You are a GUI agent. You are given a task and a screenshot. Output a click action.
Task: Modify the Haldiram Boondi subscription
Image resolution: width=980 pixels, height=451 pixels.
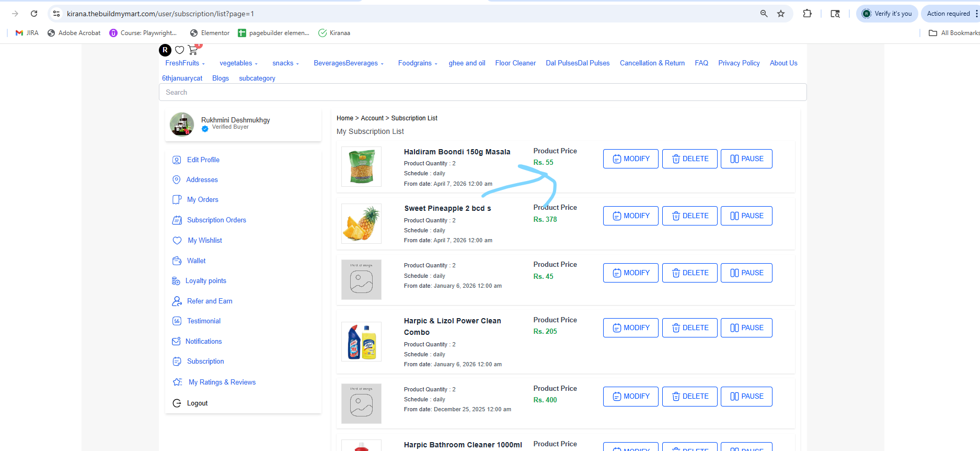click(631, 159)
